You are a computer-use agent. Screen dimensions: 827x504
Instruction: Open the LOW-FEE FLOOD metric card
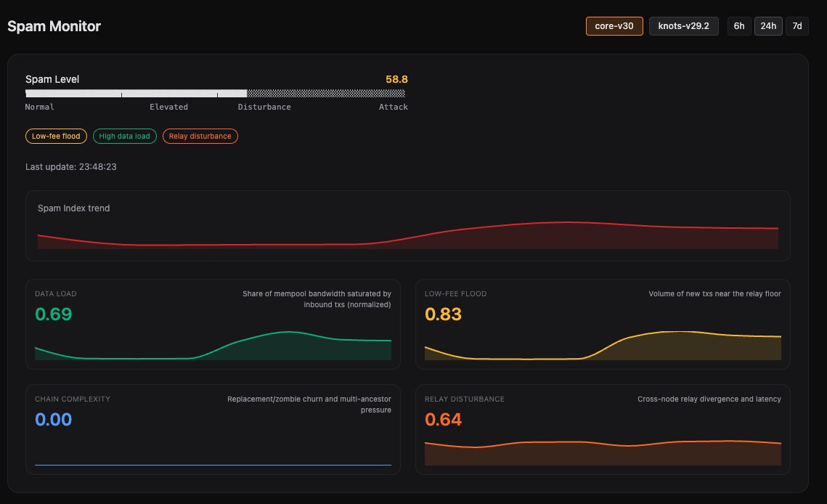coord(602,324)
